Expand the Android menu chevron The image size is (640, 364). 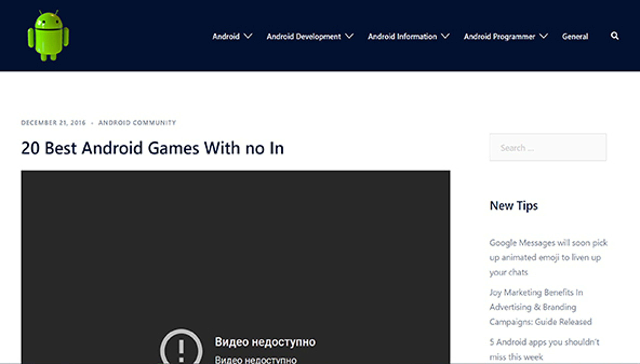(x=248, y=36)
